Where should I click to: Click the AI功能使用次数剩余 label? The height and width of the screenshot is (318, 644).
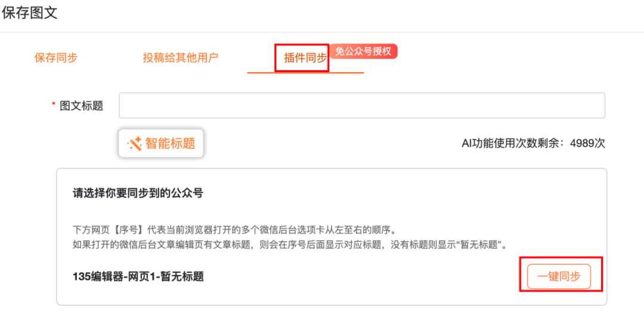coord(515,144)
